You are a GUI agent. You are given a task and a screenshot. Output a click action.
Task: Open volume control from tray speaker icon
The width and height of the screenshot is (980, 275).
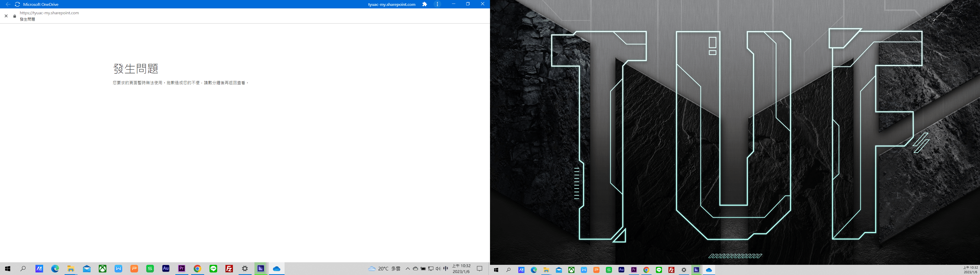(438, 269)
